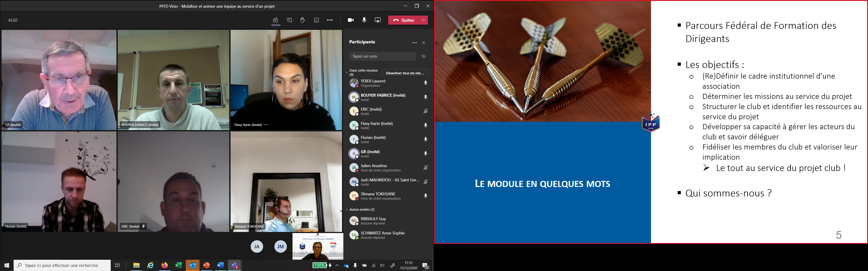Click 'Désactiver tous les mic...' button
The width and height of the screenshot is (868, 271).
[405, 73]
